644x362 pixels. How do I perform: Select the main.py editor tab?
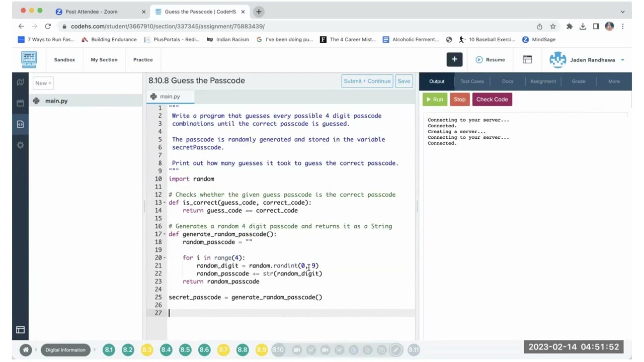[170, 97]
